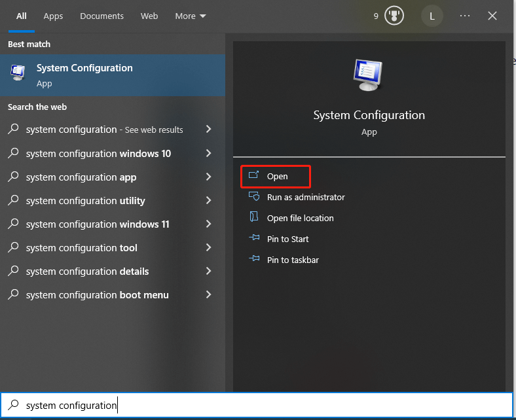
Task: Select System Configuration best match result
Action: click(x=113, y=75)
